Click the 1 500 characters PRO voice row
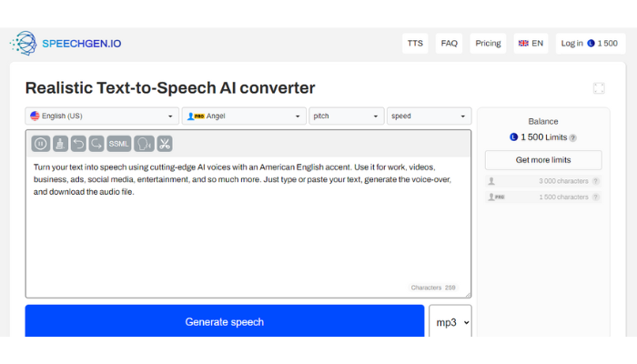This screenshot has height=364, width=637. [x=543, y=197]
